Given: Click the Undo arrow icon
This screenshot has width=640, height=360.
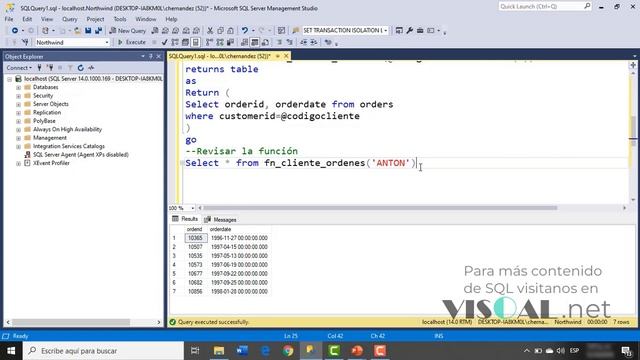Looking at the screenshot, I should (244, 31).
